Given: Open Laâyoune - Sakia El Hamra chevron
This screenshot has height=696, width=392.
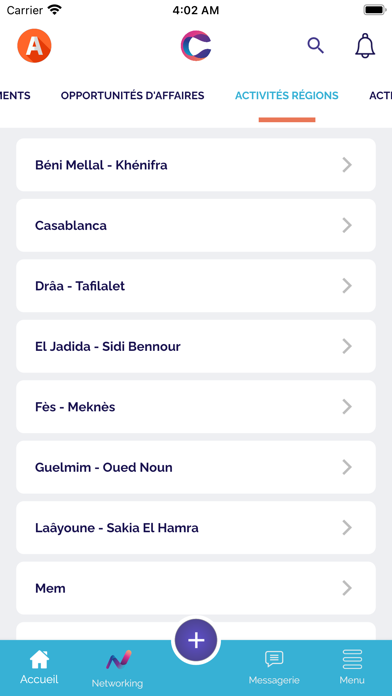Looking at the screenshot, I should point(347,528).
